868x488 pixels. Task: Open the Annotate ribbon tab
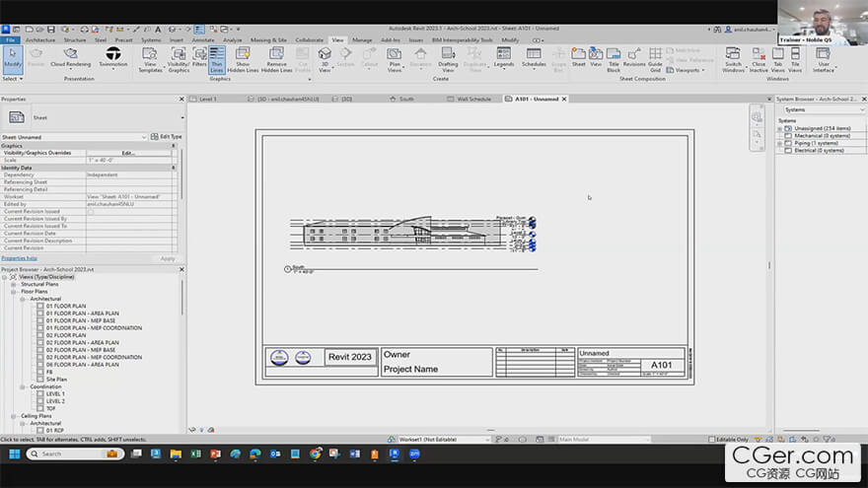[202, 39]
